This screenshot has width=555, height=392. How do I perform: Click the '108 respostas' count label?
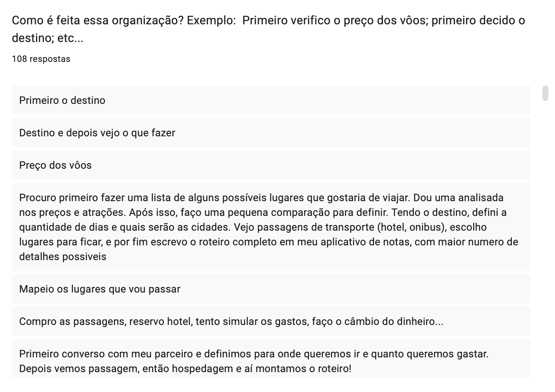[41, 59]
